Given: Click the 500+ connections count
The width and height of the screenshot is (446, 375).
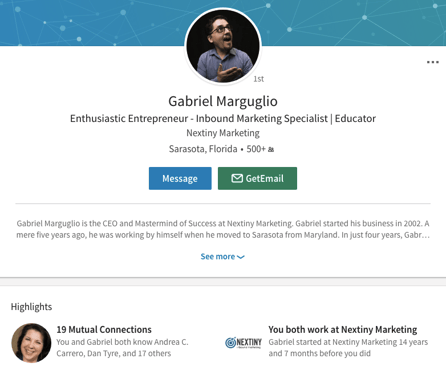Looking at the screenshot, I should click(256, 149).
